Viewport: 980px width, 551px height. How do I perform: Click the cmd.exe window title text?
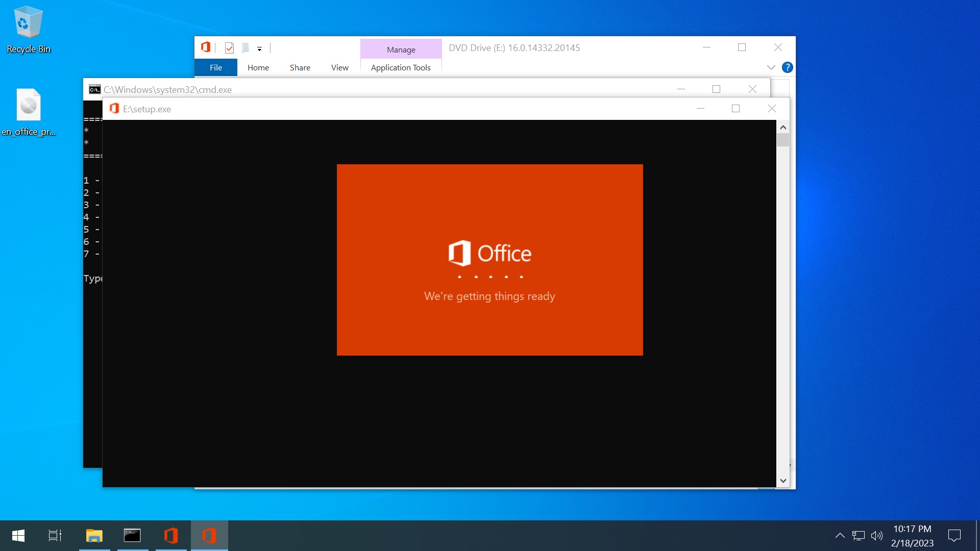point(167,90)
